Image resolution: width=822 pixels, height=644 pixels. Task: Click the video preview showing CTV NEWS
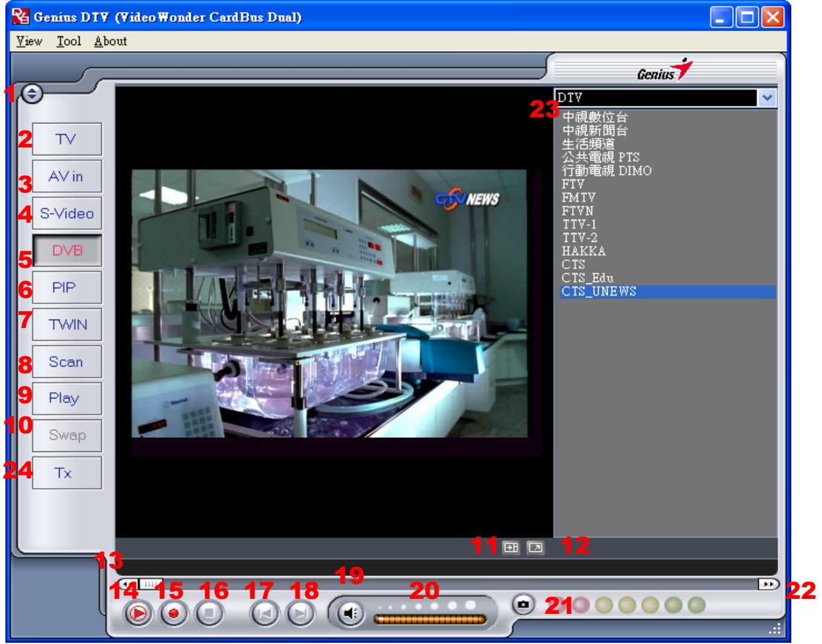(329, 303)
